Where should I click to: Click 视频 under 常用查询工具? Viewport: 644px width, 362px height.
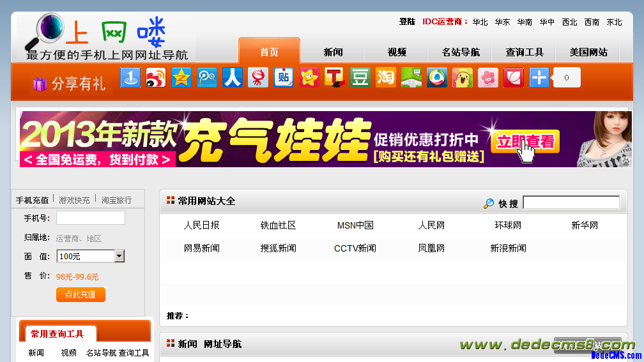68,353
